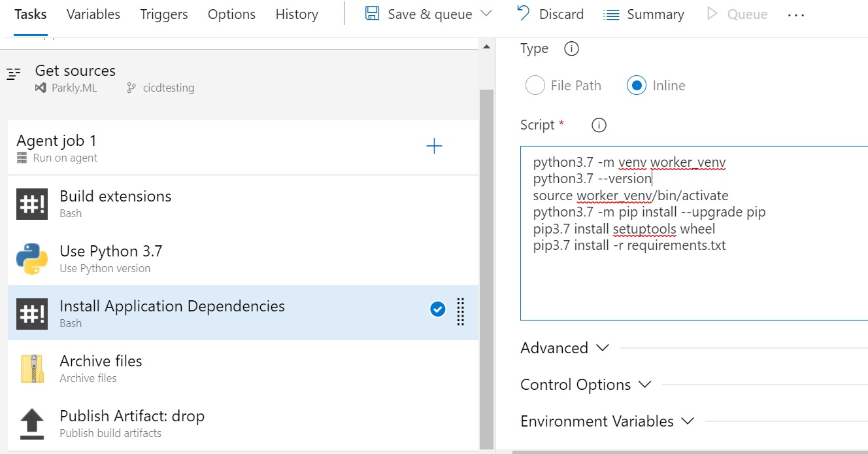Select the Inline radio button
Viewport: 868px width, 454px height.
[x=637, y=86]
